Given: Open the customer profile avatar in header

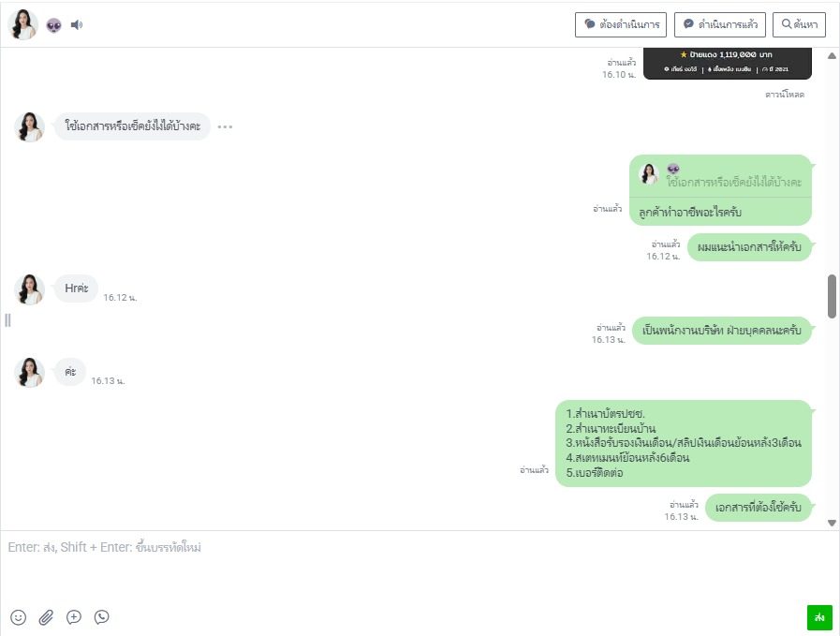Looking at the screenshot, I should click(23, 24).
